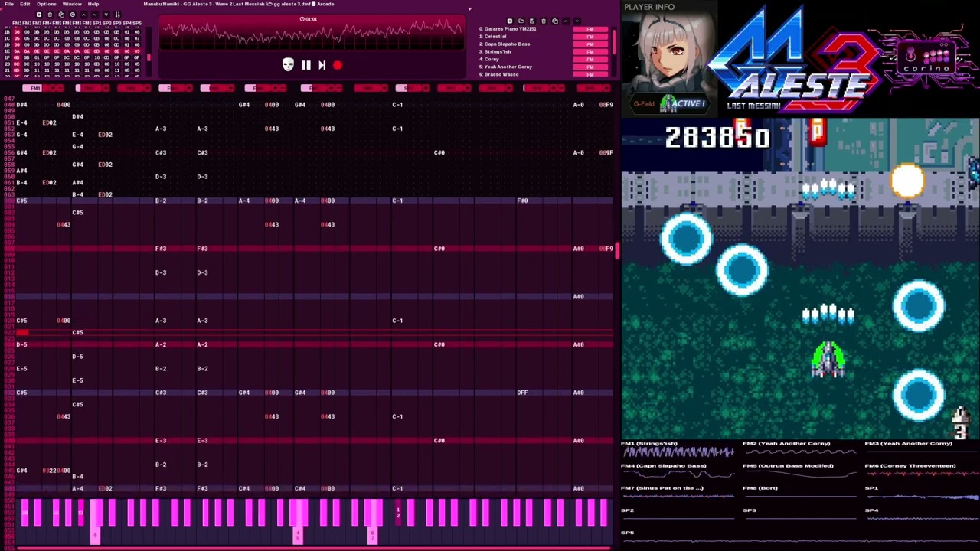The height and width of the screenshot is (551, 980).
Task: Click the pattern editor vertical scrollbar
Action: 616,253
